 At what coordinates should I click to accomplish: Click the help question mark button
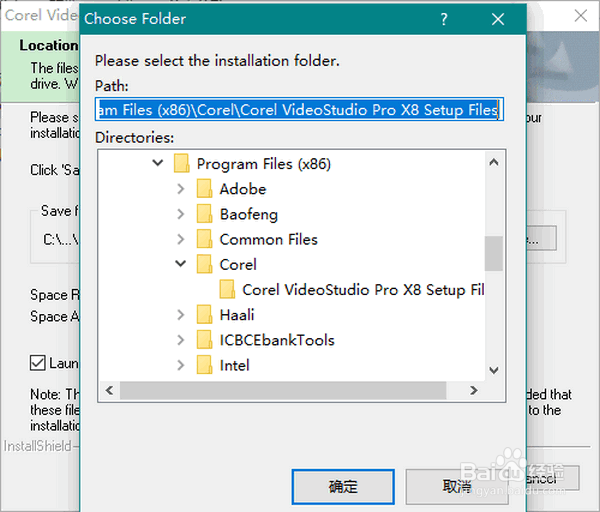coord(444,19)
